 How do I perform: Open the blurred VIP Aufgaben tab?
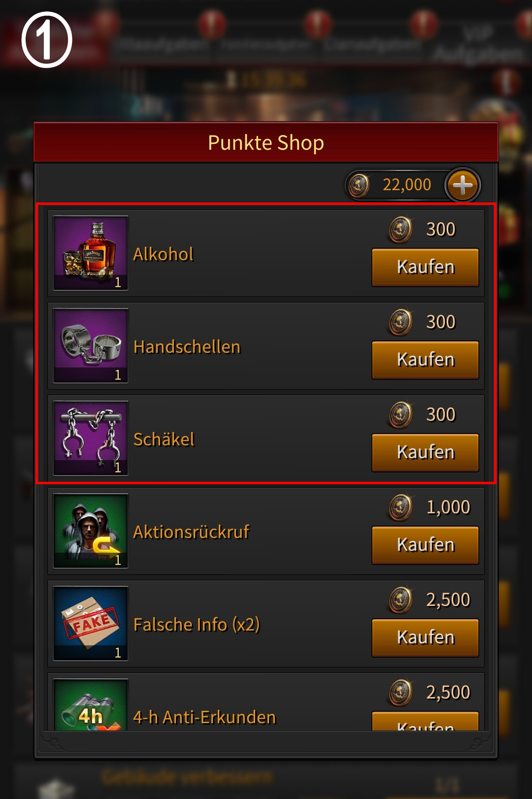(x=479, y=43)
